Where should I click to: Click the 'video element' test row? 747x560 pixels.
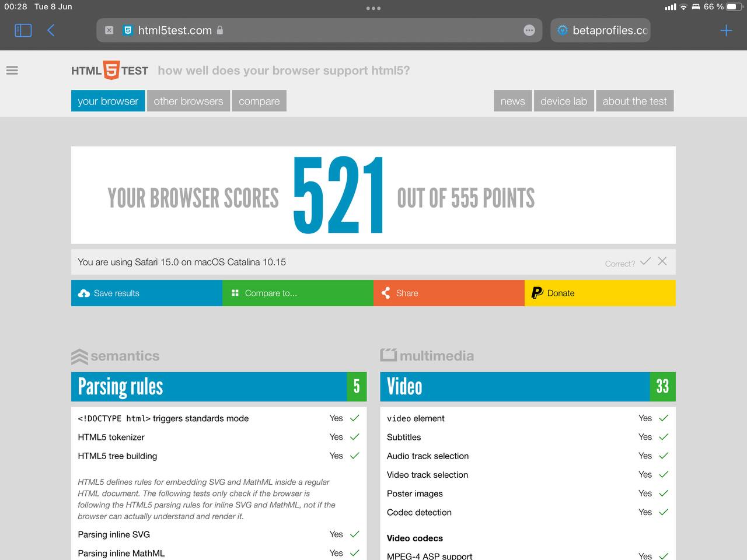click(x=528, y=418)
